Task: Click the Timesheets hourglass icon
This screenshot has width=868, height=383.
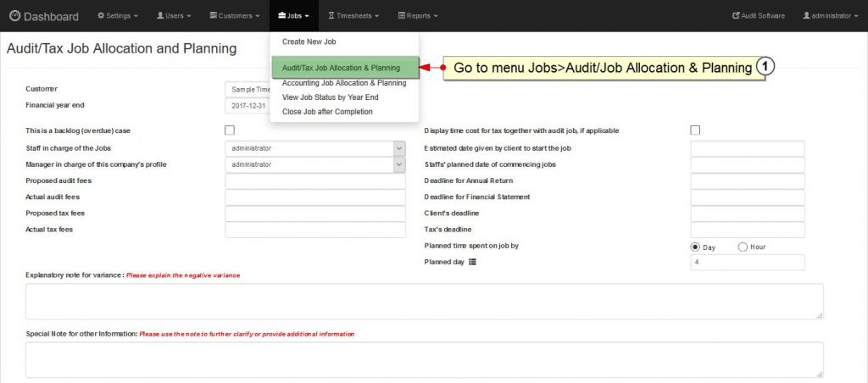Action: pyautogui.click(x=331, y=16)
